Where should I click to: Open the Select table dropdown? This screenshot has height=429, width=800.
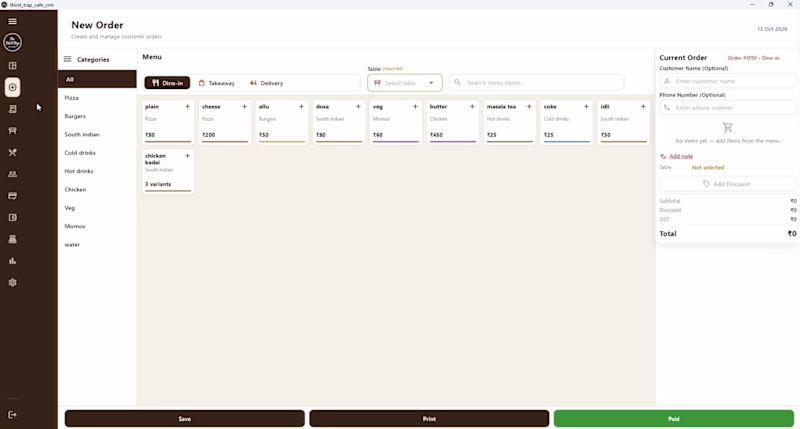(405, 83)
